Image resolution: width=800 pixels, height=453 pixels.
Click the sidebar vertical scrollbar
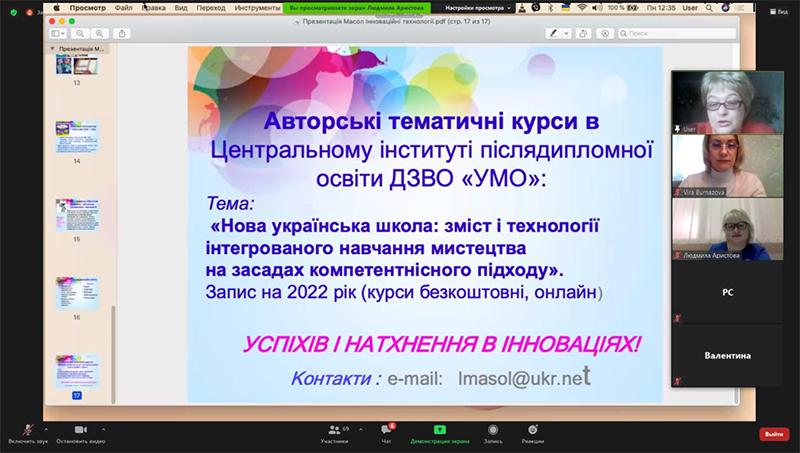pos(113,354)
